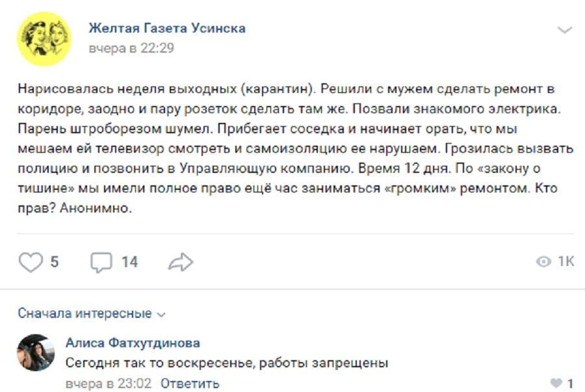This screenshot has height=392, width=585.
Task: Open the "Желтая Газета Усинска" group page link
Action: [x=167, y=29]
